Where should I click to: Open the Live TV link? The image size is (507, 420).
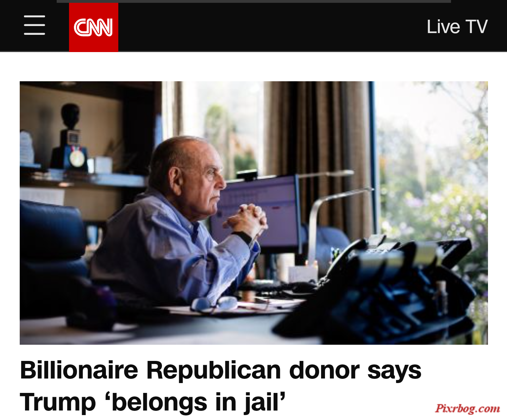(457, 26)
